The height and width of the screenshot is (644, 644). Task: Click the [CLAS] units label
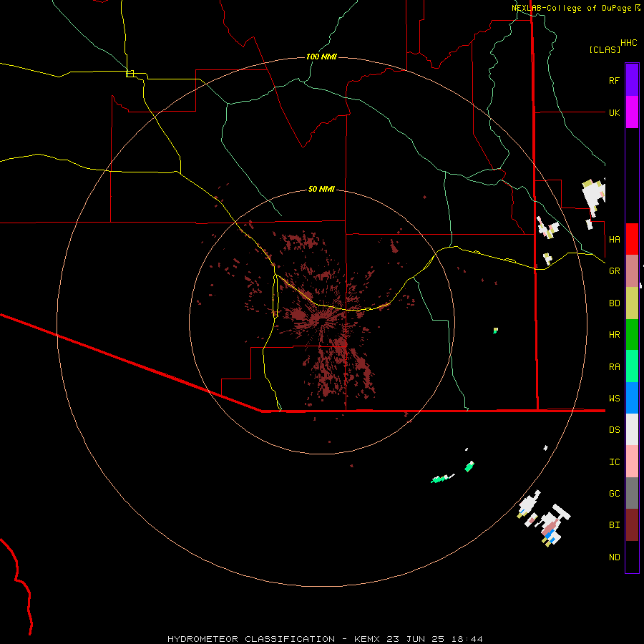coord(604,50)
